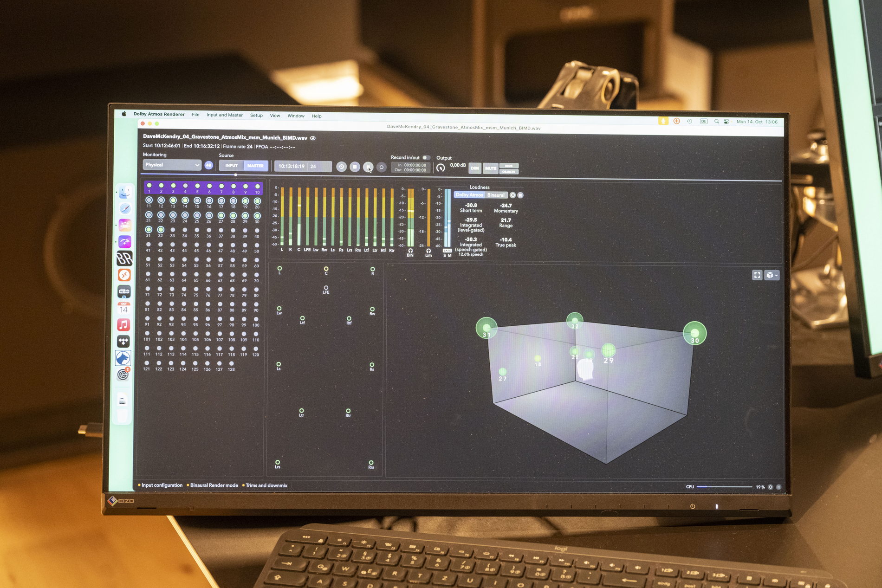This screenshot has width=882, height=588.
Task: Open System Settings from the dock
Action: pos(123,374)
